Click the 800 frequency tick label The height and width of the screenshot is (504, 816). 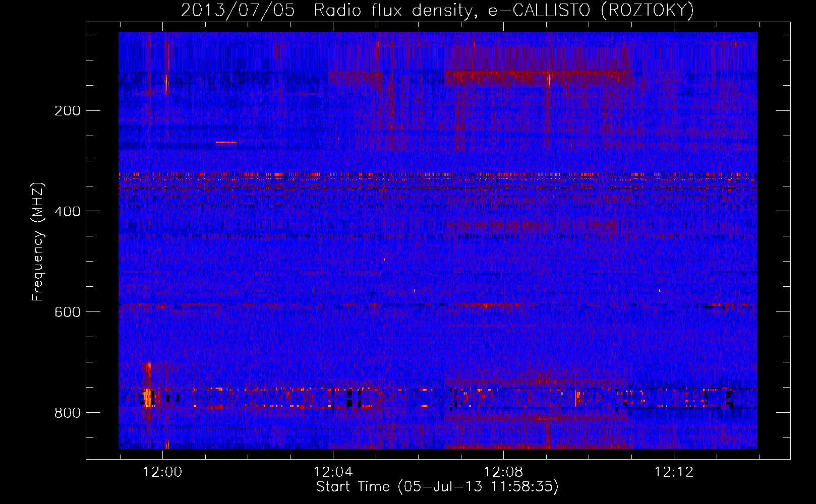(68, 413)
